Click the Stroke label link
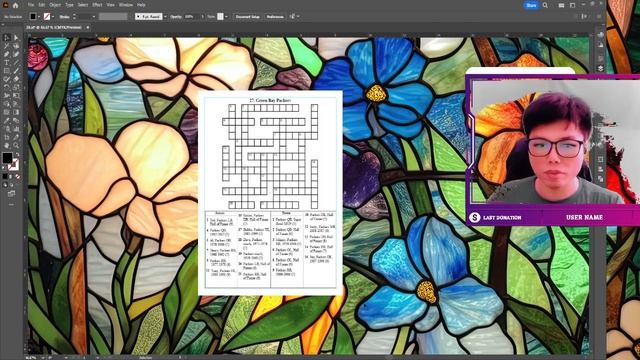The image size is (640, 360). (64, 17)
